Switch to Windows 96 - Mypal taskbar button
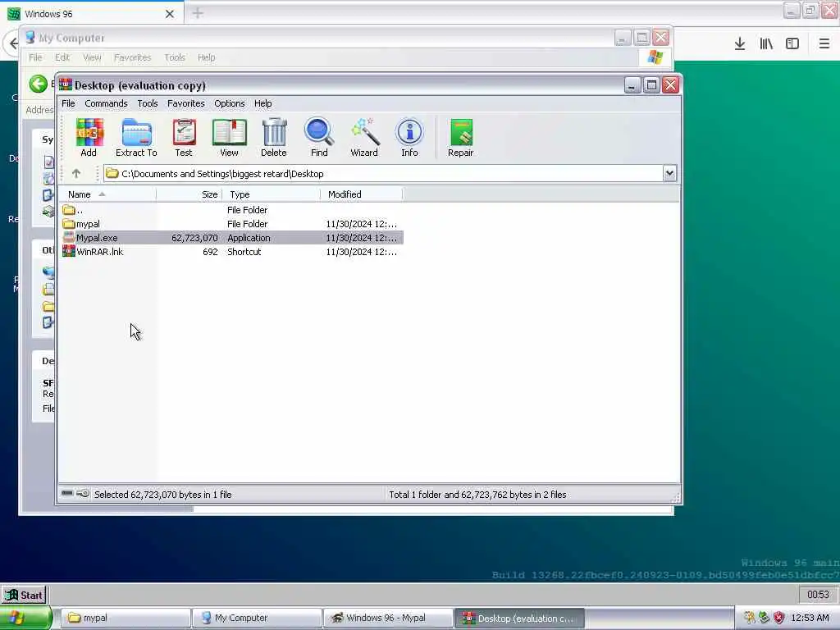 [x=388, y=618]
